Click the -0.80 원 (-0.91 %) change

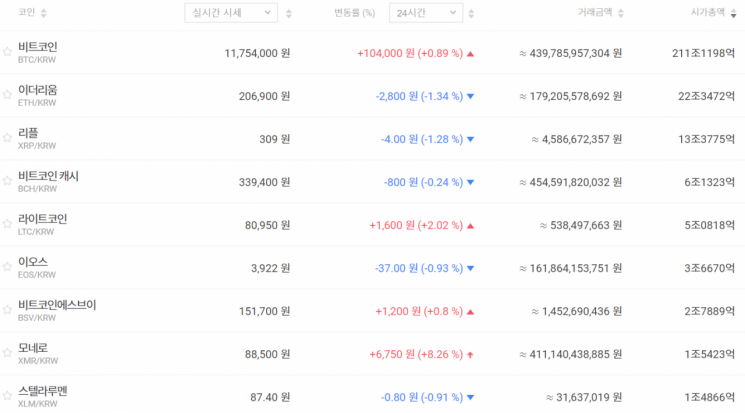click(x=422, y=397)
